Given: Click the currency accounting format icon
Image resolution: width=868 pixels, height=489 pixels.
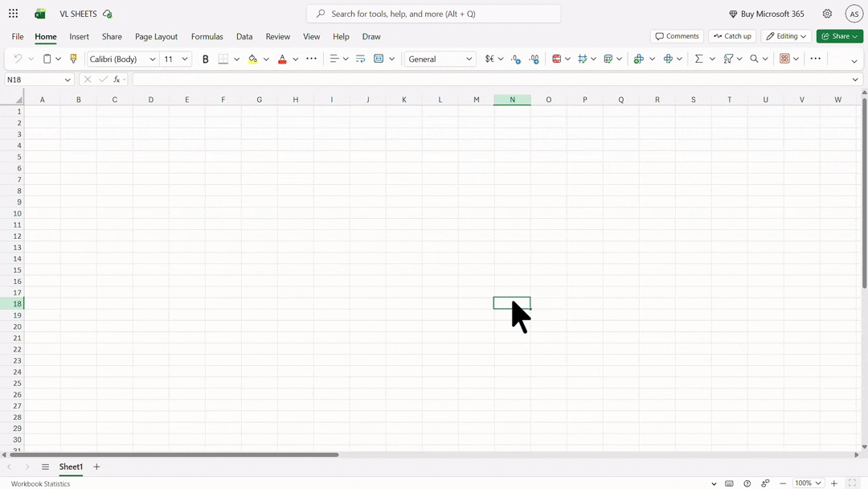Looking at the screenshot, I should click(x=489, y=59).
